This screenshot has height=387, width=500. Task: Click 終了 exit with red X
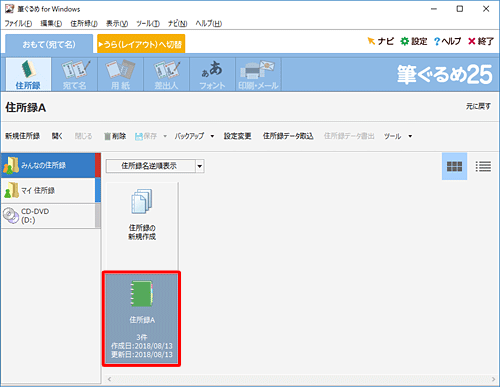point(481,41)
